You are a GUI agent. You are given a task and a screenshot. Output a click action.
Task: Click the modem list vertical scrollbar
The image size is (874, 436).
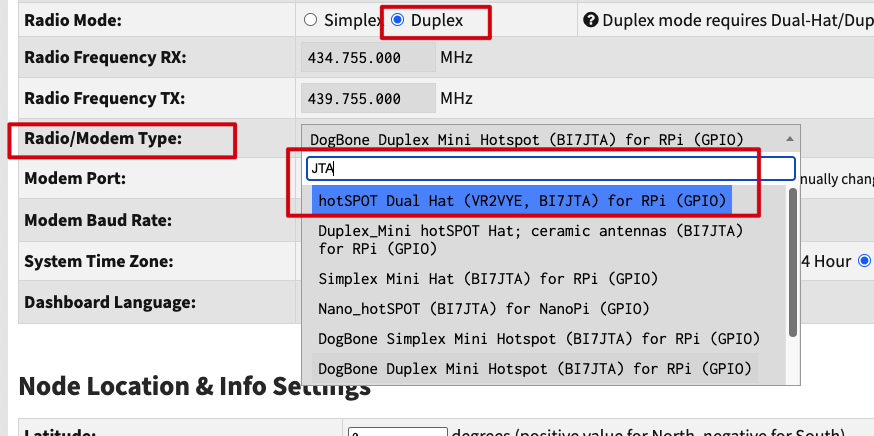794,262
